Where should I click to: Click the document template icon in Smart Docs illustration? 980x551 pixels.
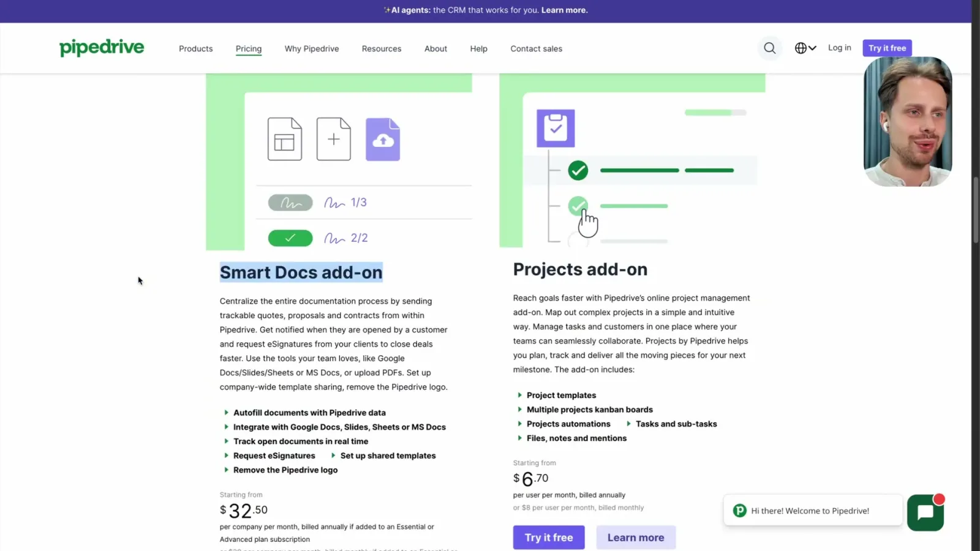285,139
